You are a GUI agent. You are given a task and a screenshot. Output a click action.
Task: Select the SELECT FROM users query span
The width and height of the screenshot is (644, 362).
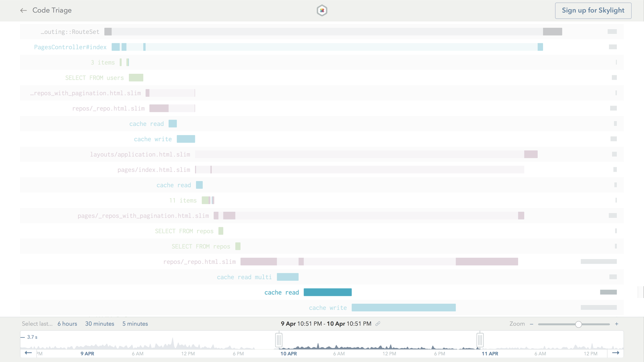tap(94, 77)
